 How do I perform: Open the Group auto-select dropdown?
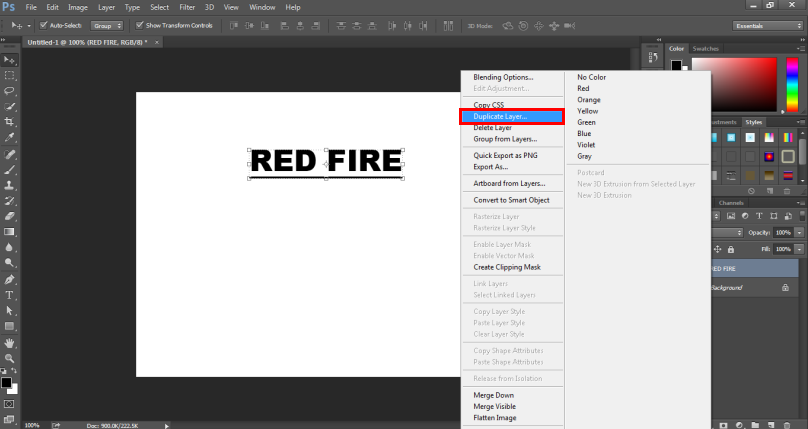tap(107, 26)
